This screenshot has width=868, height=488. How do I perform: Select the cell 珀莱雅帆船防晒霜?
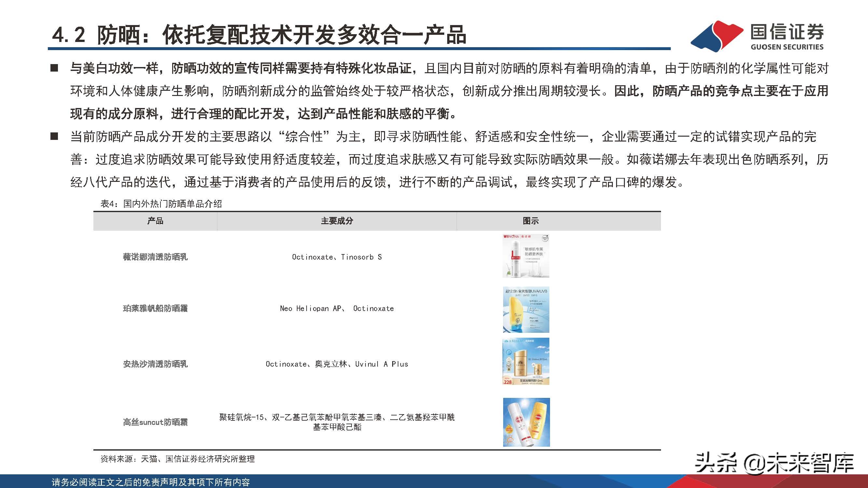coord(155,308)
